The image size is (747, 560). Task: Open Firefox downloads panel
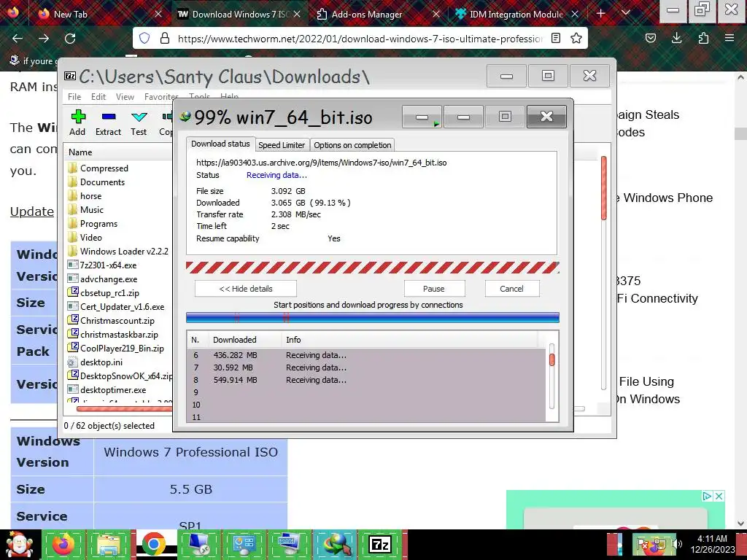point(676,38)
